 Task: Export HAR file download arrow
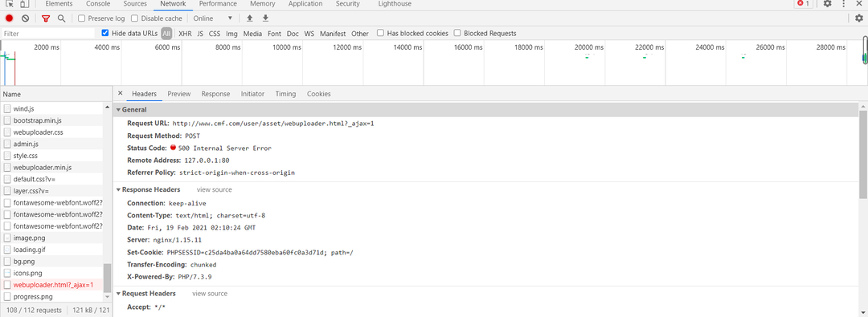[x=265, y=18]
